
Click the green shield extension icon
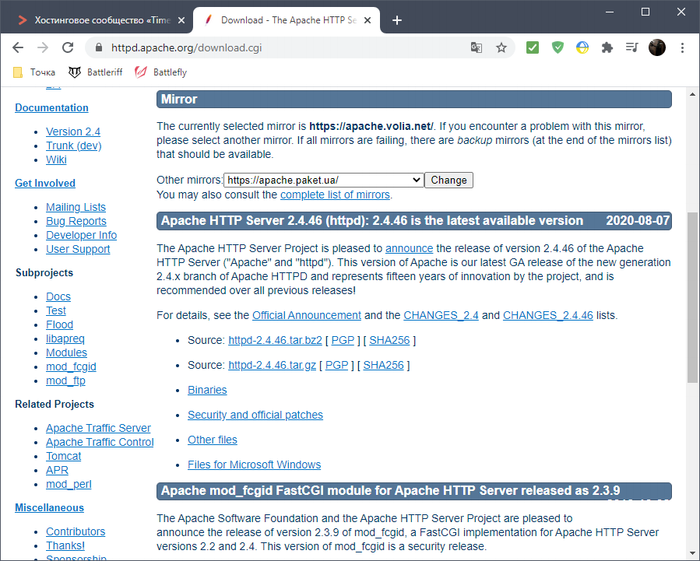coord(558,47)
